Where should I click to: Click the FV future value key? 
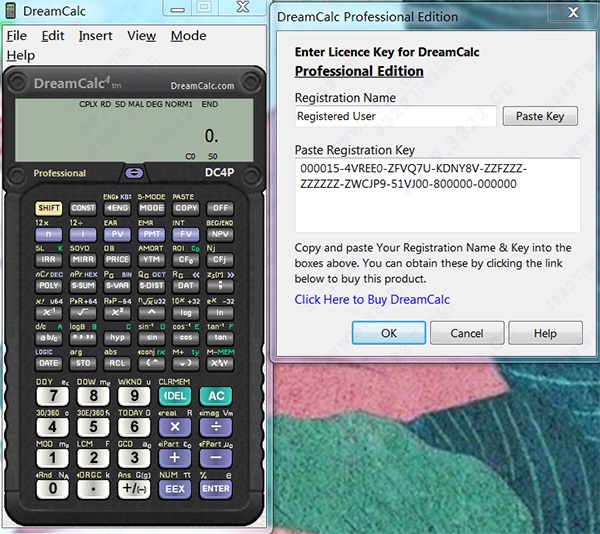click(x=186, y=234)
